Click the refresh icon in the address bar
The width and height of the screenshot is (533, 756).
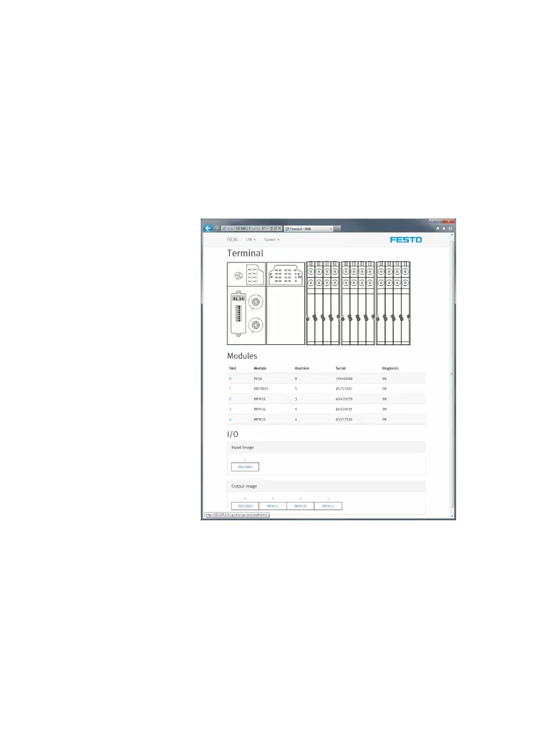(275, 229)
